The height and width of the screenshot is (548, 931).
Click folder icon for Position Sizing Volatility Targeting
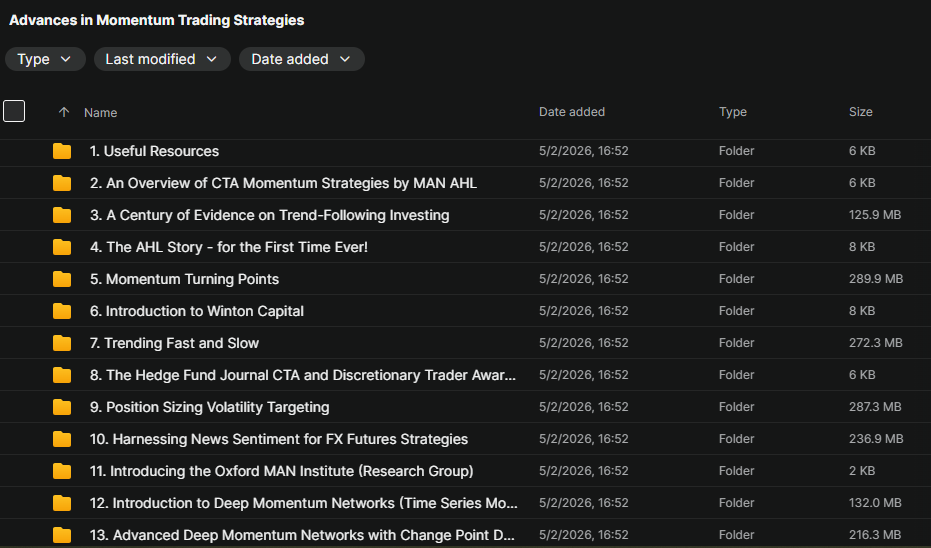[62, 408]
